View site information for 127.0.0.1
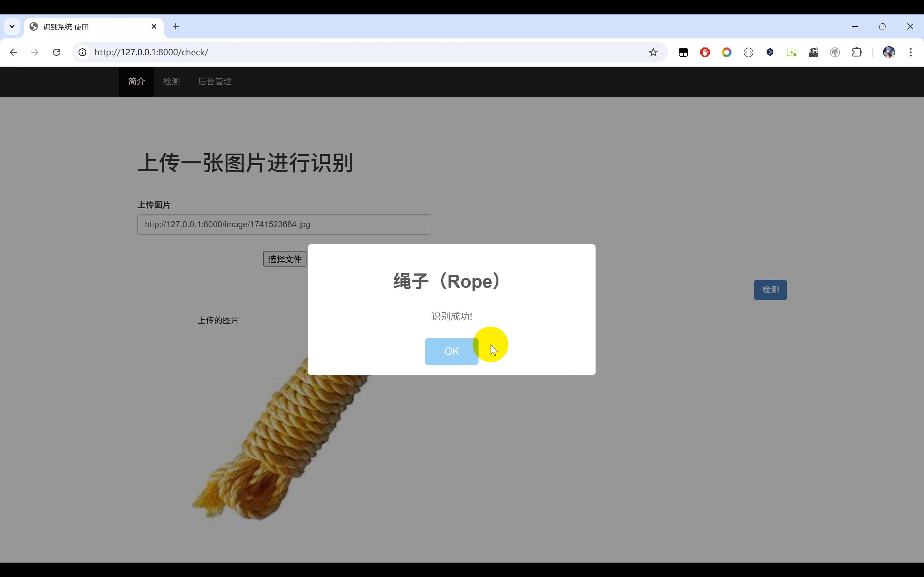The height and width of the screenshot is (577, 924). point(82,52)
